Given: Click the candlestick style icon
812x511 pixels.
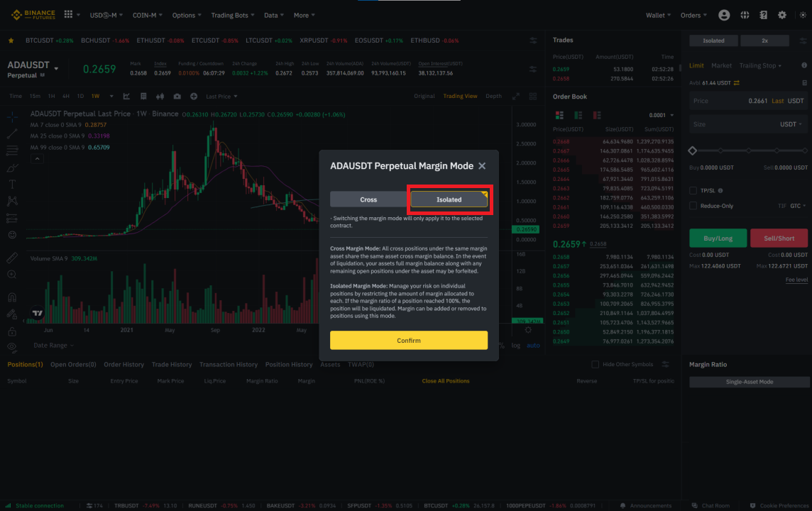Looking at the screenshot, I should pyautogui.click(x=160, y=97).
